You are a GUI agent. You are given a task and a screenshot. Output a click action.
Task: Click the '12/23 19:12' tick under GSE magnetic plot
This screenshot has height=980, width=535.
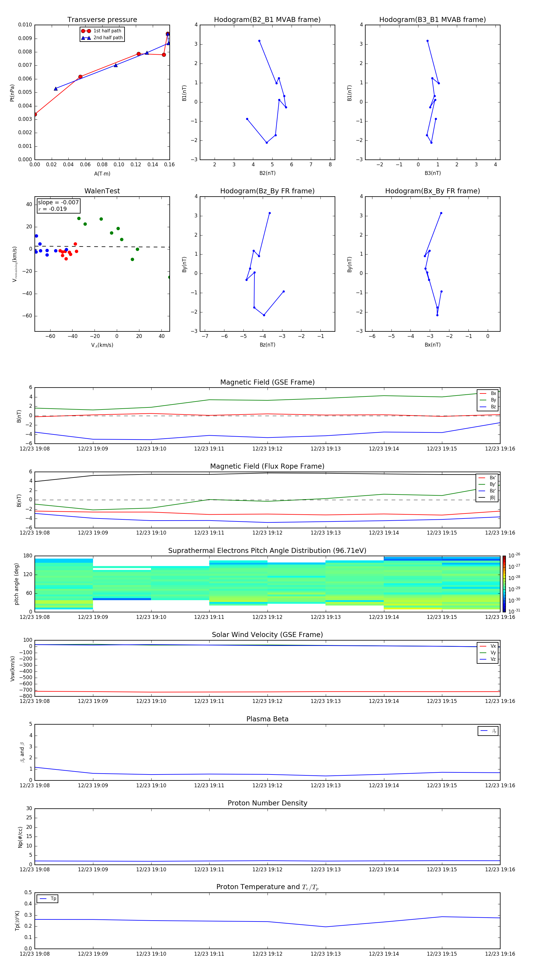267,448
